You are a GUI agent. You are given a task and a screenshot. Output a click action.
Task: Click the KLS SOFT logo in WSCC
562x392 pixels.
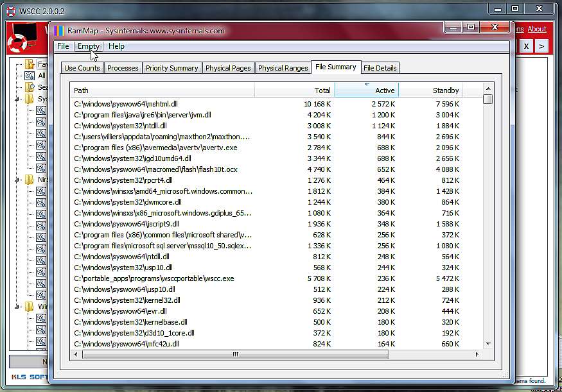click(30, 377)
